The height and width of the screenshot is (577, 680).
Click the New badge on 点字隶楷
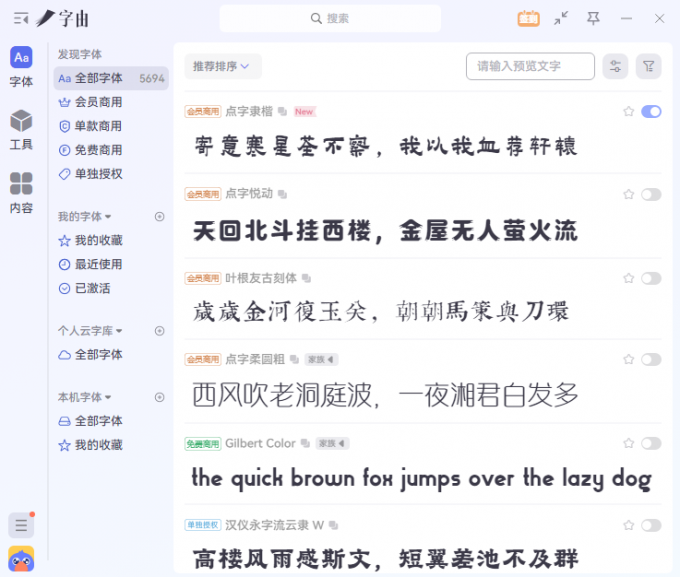point(304,111)
